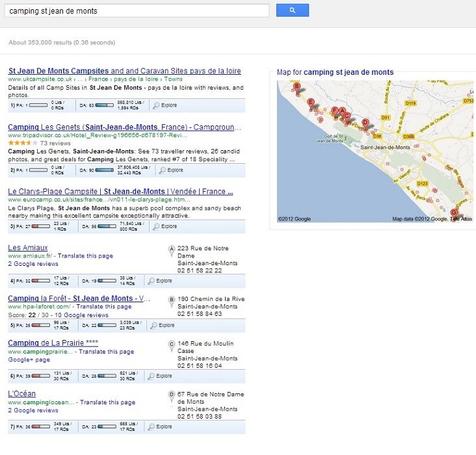Click map pin D beside L'Océan address
476x455 pixels.
pos(172,396)
